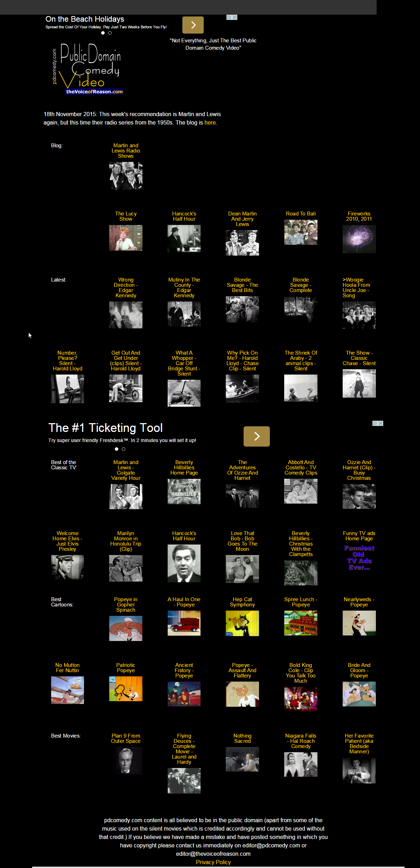Open Flying Deuces Laurel and Hardy link

click(184, 749)
